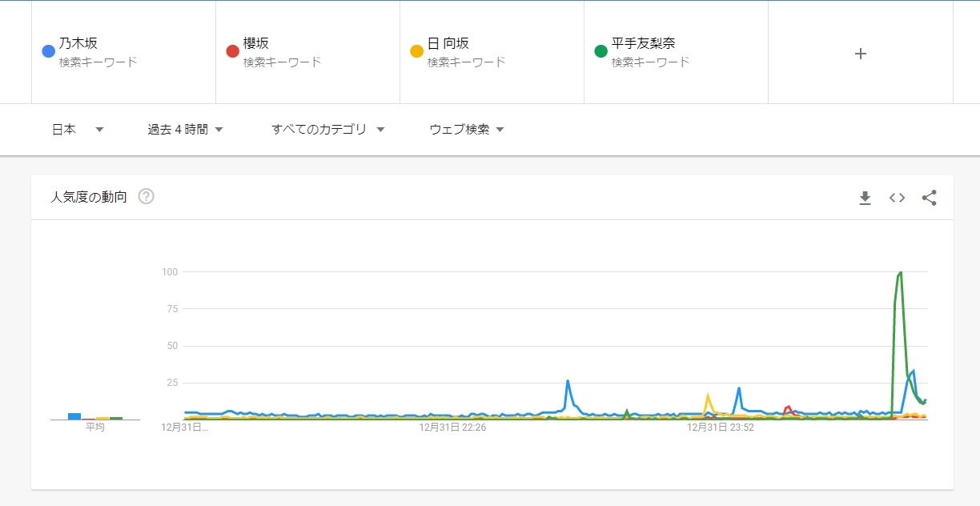The image size is (980, 506).
Task: Edit the 櫻坂 search term
Action: point(307,52)
